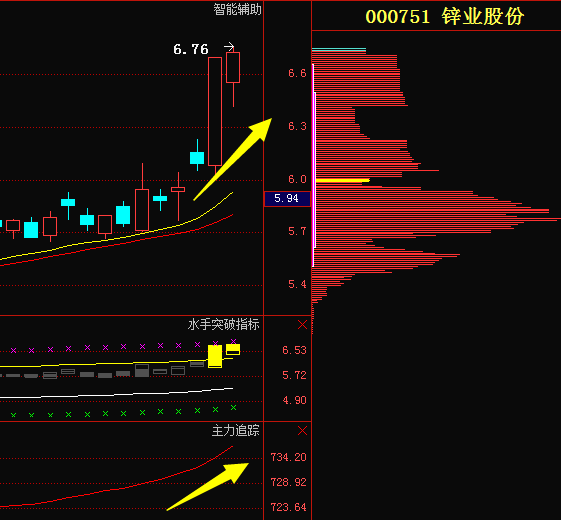
Task: Click the yellow up arrow on K-line chart
Action: point(233,159)
